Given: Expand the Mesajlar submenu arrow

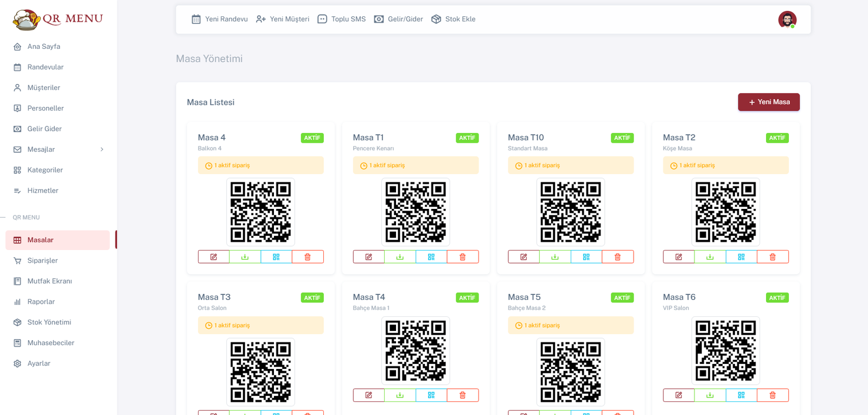Looking at the screenshot, I should click(x=102, y=149).
